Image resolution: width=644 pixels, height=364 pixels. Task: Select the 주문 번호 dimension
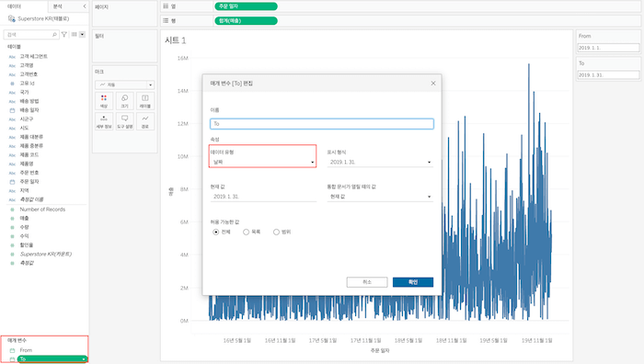pyautogui.click(x=29, y=173)
